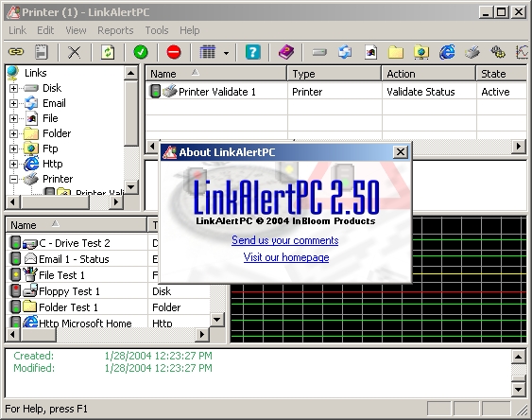The image size is (532, 420).
Task: Click the red stop deactivate icon
Action: [x=174, y=52]
